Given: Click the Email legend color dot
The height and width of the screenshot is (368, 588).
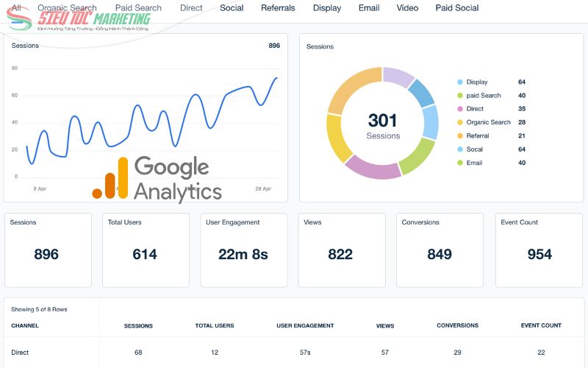Looking at the screenshot, I should (x=460, y=163).
